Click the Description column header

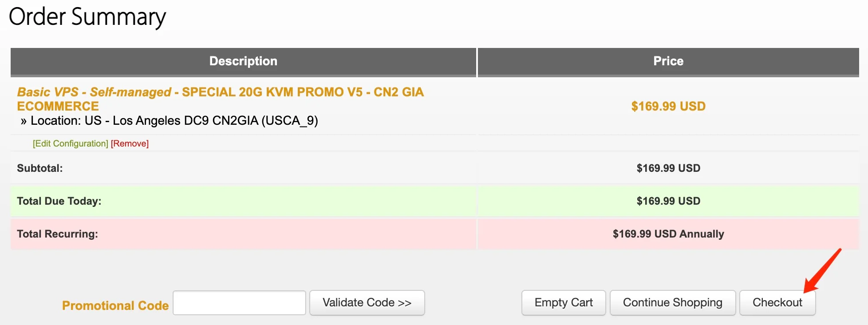point(243,61)
